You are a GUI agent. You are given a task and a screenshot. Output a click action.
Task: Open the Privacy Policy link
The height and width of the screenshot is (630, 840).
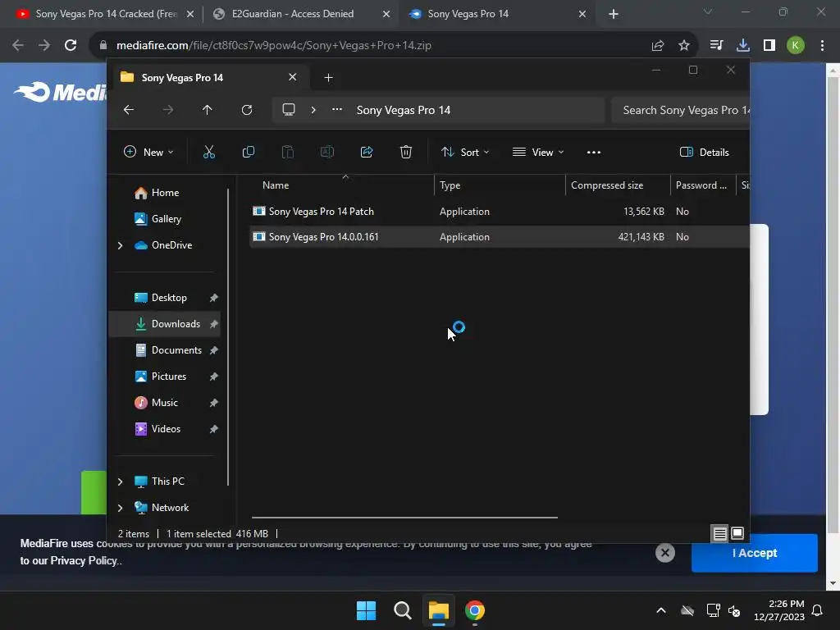pyautogui.click(x=84, y=561)
